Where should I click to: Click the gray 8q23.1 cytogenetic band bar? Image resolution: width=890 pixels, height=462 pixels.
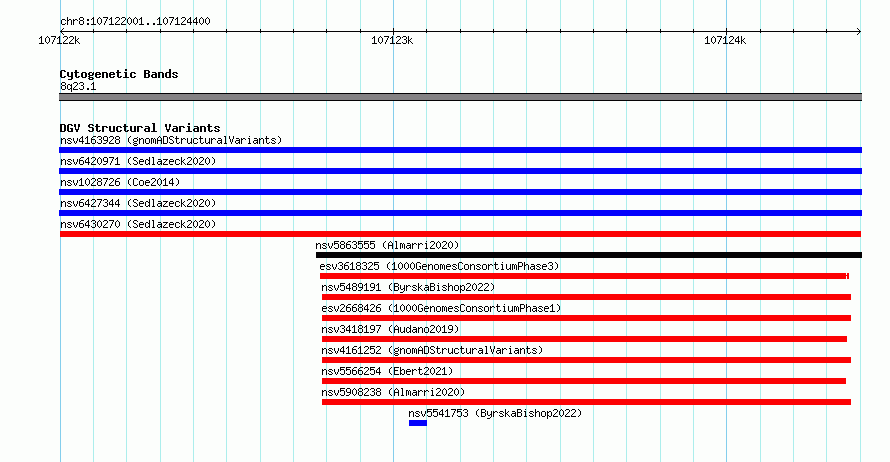point(460,97)
